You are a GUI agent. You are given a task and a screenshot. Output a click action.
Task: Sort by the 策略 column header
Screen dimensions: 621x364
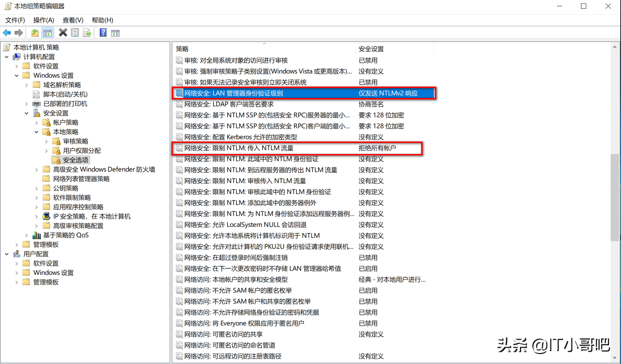pos(264,49)
